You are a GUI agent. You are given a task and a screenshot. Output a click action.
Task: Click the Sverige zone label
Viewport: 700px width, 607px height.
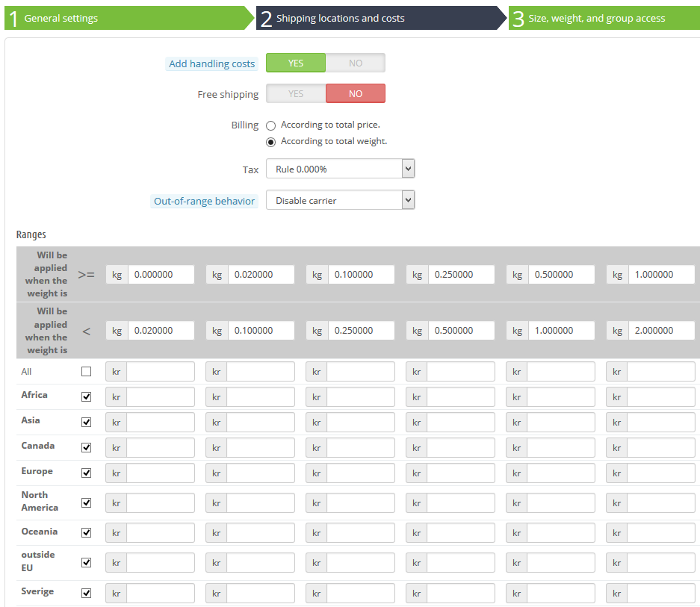tap(37, 591)
